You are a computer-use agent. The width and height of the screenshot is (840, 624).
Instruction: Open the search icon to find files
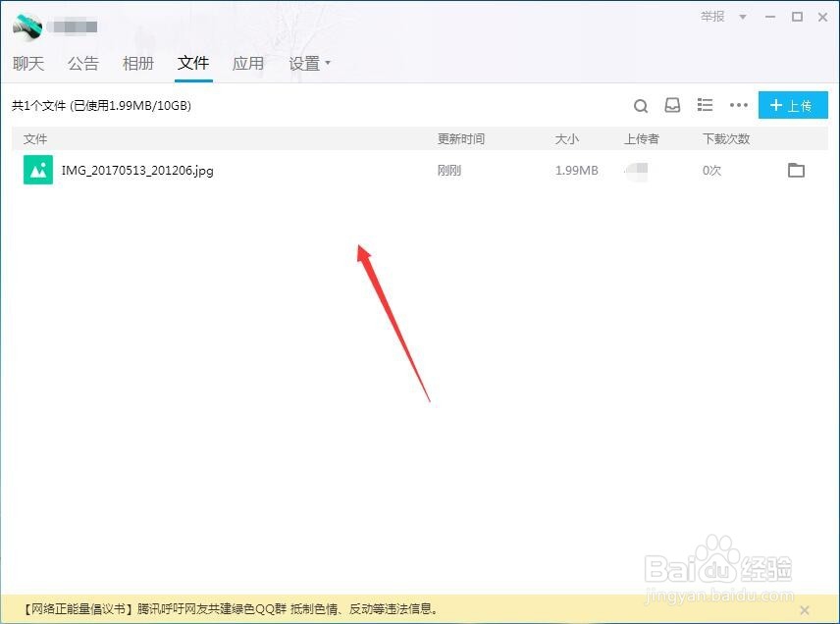[640, 105]
